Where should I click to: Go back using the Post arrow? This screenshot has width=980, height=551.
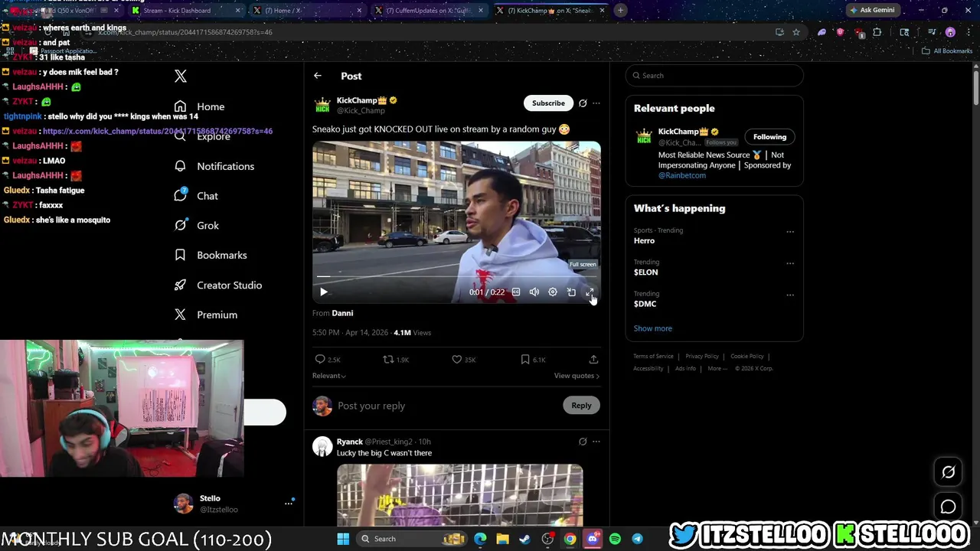(x=318, y=76)
